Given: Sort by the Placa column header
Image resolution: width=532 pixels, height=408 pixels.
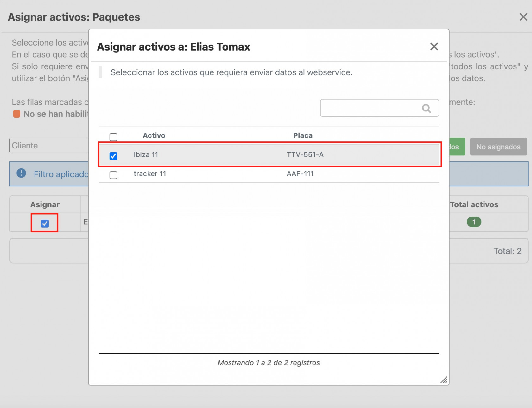Looking at the screenshot, I should tap(303, 135).
